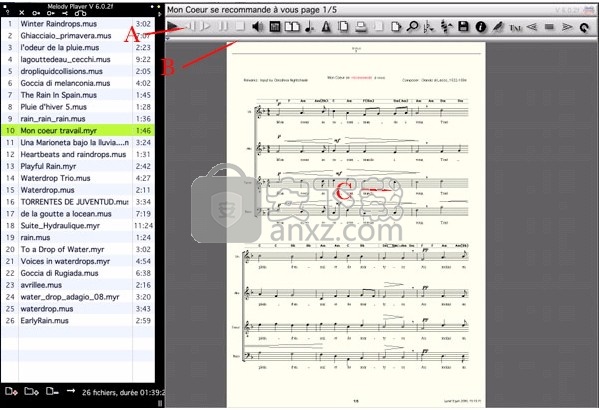Select TORRENTES DE JUVENTUD.mus track
This screenshot has width=599, height=410.
78,201
